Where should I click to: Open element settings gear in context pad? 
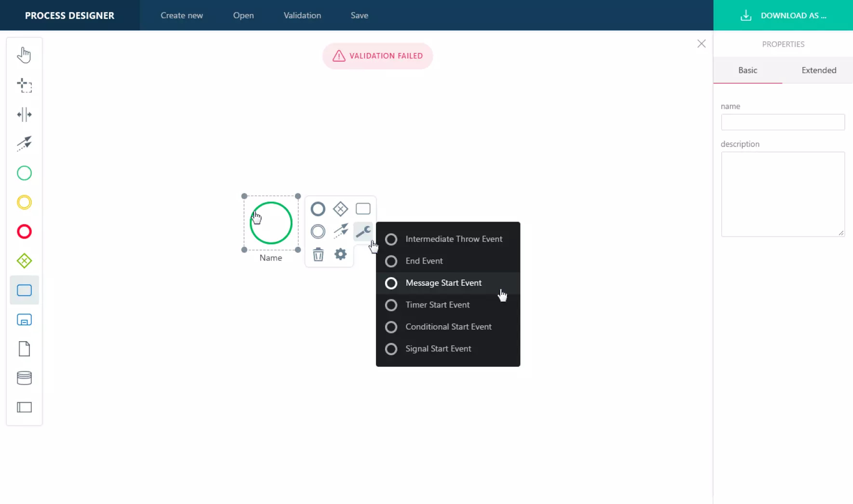[x=341, y=254]
